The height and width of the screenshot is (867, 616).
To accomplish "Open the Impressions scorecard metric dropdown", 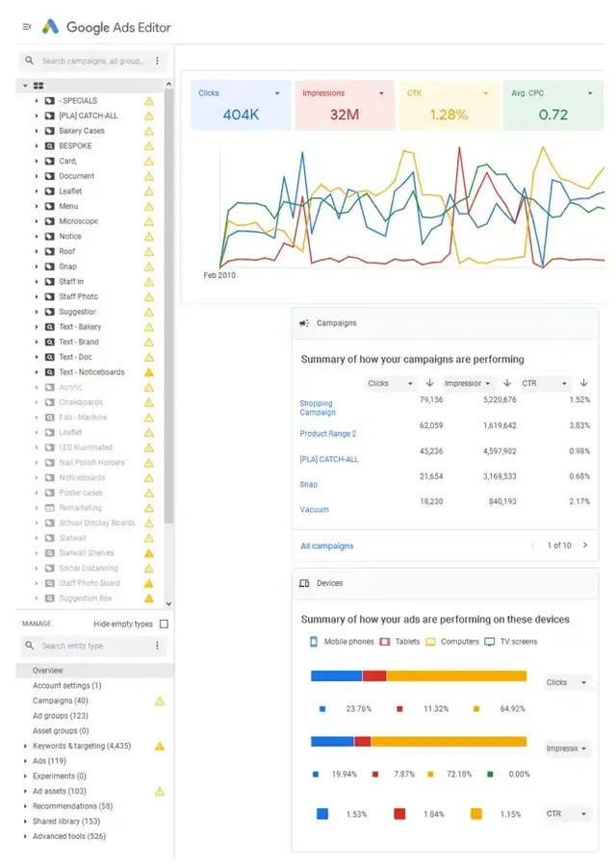I will (381, 93).
